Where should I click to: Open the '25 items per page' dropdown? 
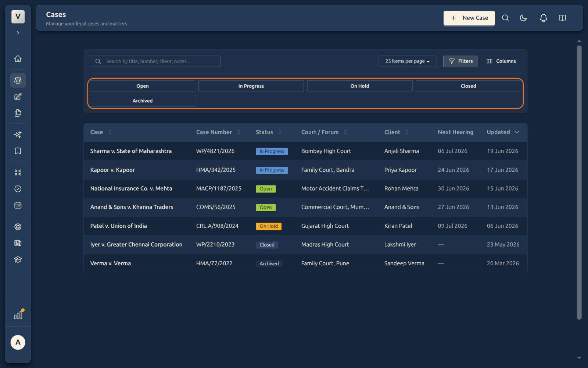coord(408,61)
